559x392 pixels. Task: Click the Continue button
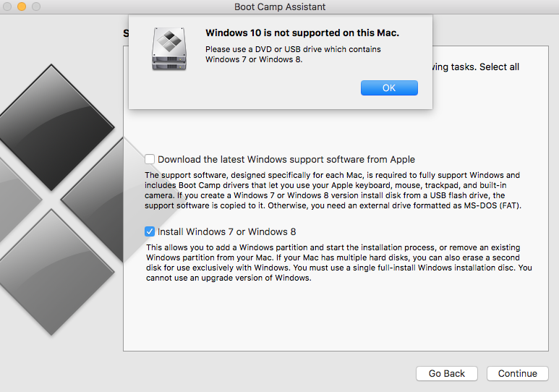[x=517, y=373]
